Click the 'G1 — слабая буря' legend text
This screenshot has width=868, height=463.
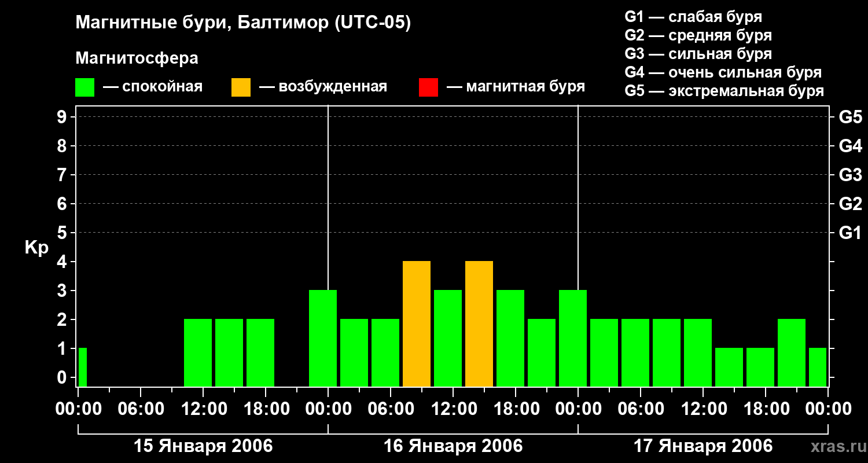tap(693, 17)
